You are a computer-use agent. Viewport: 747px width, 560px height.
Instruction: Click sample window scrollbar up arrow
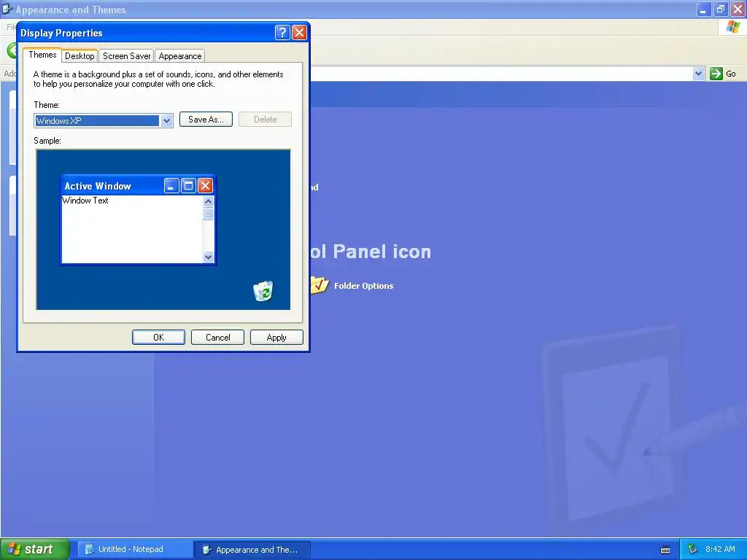(208, 201)
